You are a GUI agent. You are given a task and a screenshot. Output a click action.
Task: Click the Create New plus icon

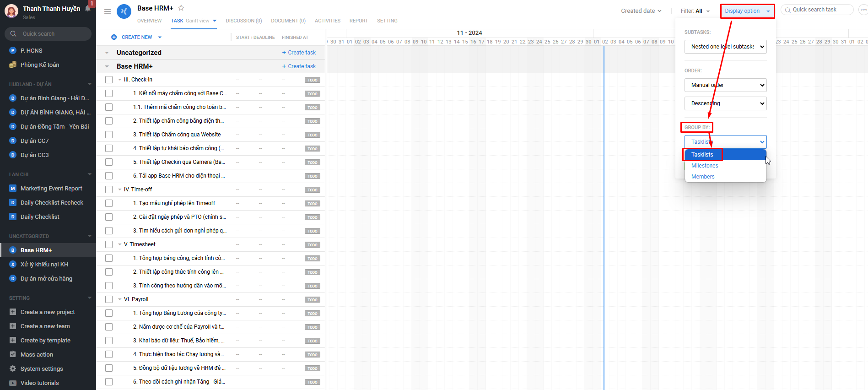114,37
